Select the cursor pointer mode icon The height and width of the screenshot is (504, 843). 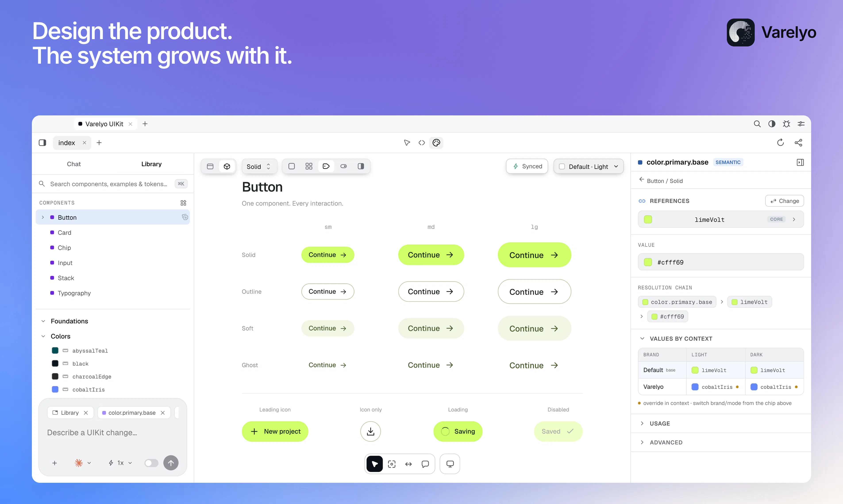click(407, 143)
